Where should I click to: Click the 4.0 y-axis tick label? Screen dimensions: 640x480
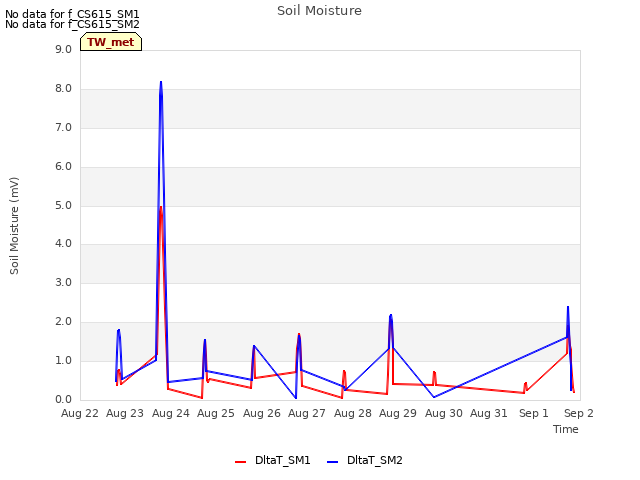click(x=63, y=244)
